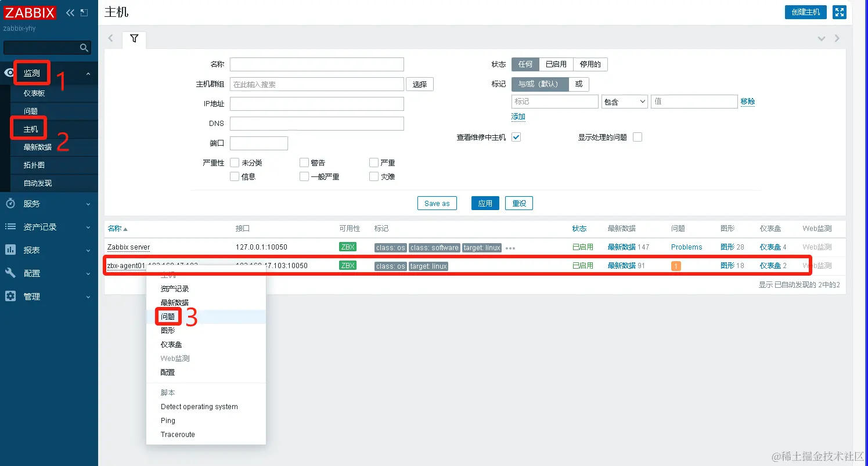Toggle 显示处理的问题 checkbox
Viewport: 868px width, 466px height.
coord(638,137)
